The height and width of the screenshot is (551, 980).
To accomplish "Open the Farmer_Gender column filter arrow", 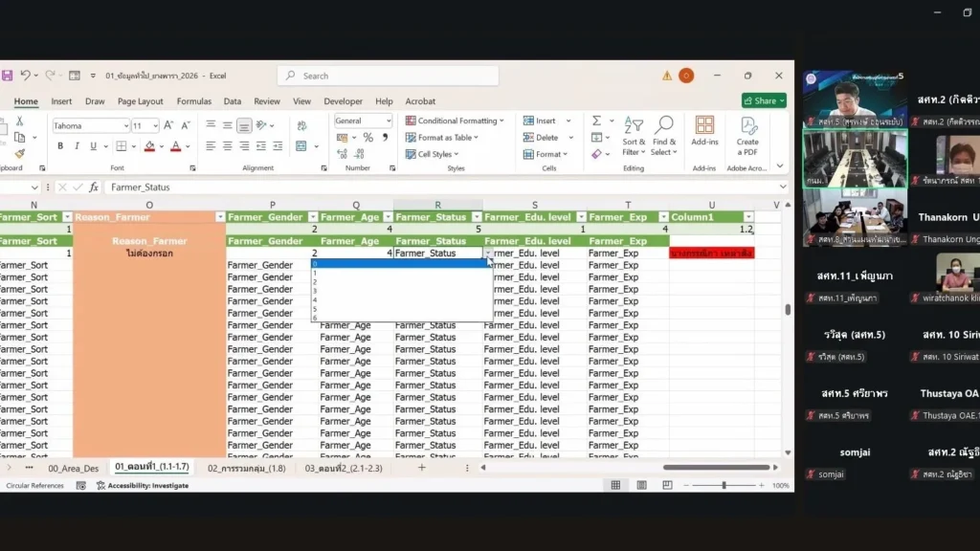I will (x=312, y=217).
